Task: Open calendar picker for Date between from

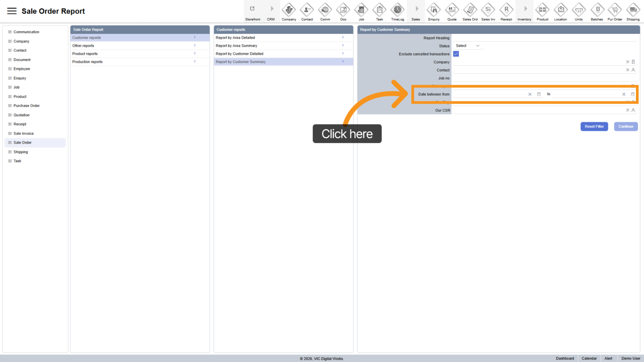Action: (539, 94)
